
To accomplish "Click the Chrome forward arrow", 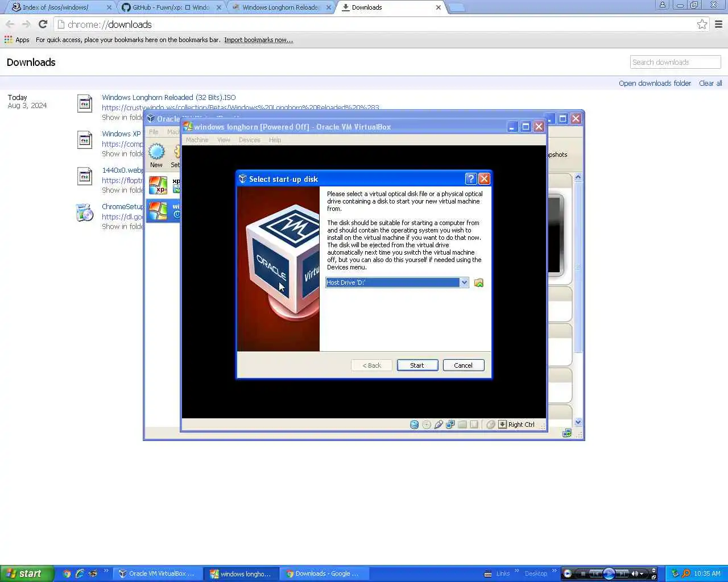I will (26, 24).
